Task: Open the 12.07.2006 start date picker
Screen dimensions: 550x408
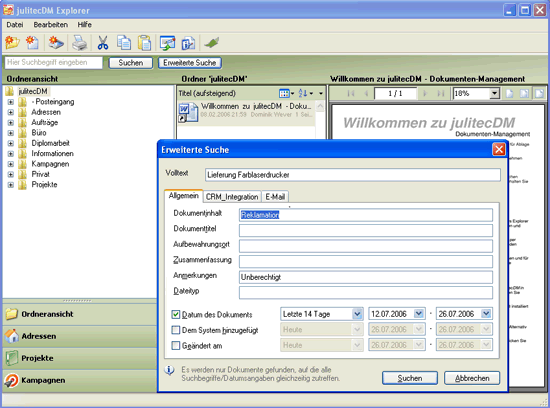Action: coord(418,313)
